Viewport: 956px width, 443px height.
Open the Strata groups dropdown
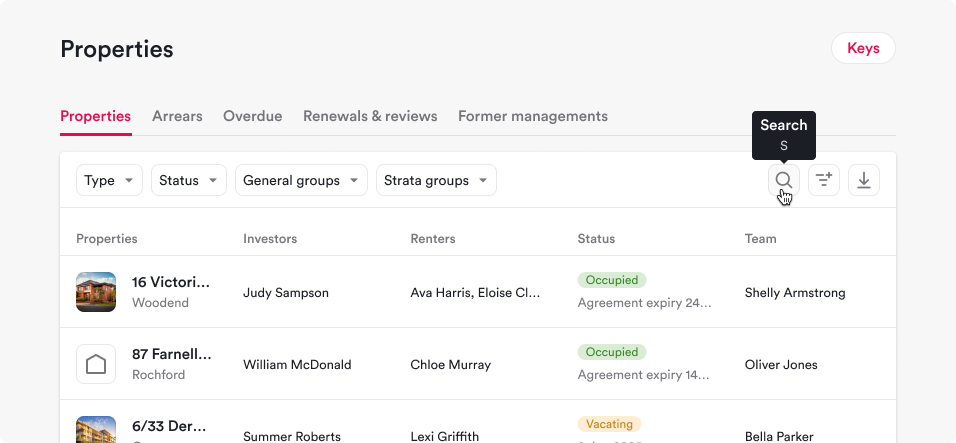coord(437,180)
